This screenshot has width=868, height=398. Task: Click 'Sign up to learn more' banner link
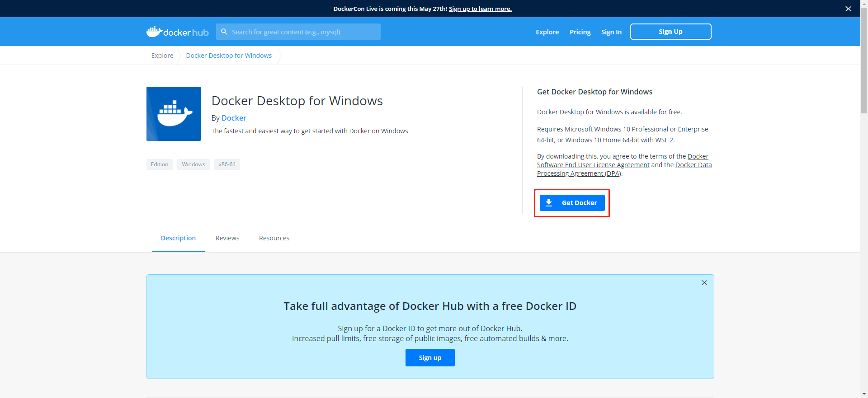480,9
